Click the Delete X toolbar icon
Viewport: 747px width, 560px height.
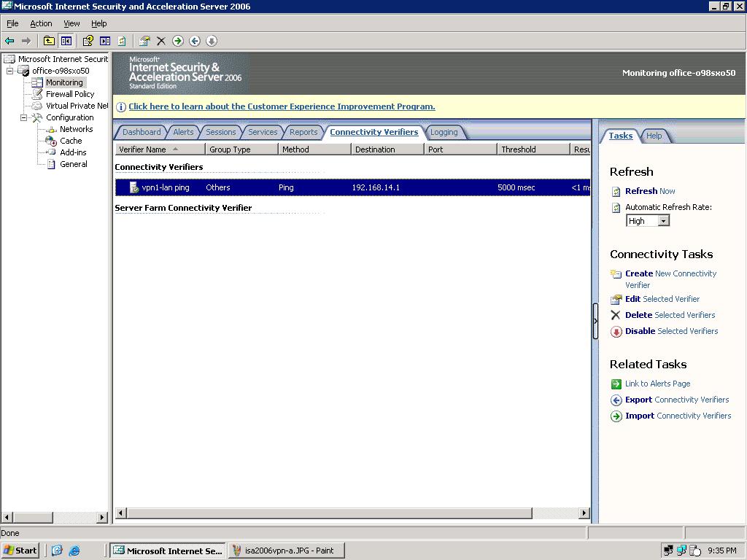(x=161, y=41)
